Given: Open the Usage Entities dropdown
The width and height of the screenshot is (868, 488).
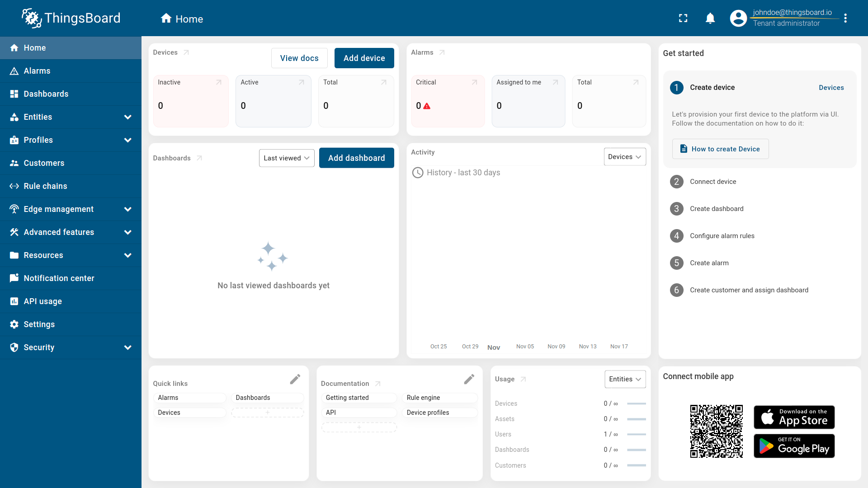Looking at the screenshot, I should (625, 379).
